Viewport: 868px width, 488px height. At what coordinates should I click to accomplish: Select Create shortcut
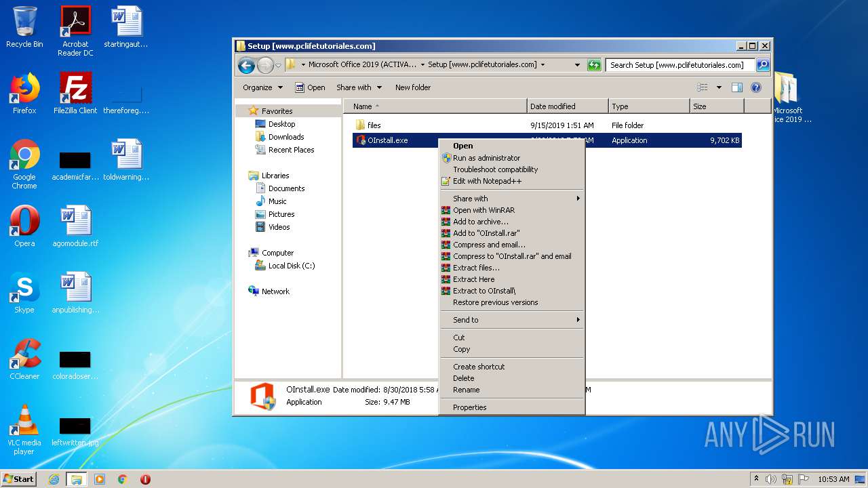(x=511, y=367)
